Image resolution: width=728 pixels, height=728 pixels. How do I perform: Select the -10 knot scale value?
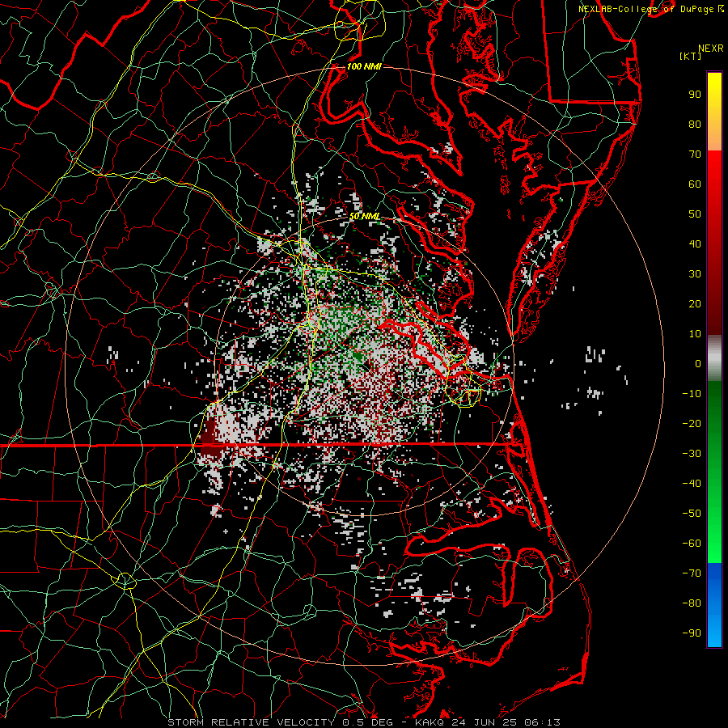pyautogui.click(x=692, y=394)
